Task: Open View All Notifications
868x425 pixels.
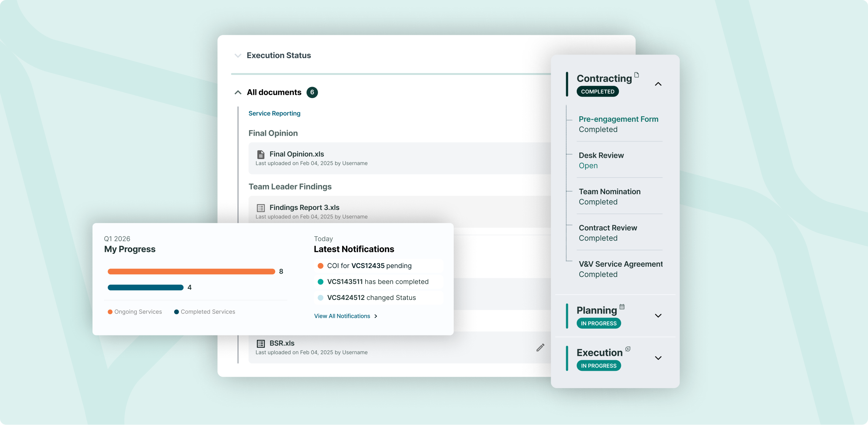Action: [342, 316]
